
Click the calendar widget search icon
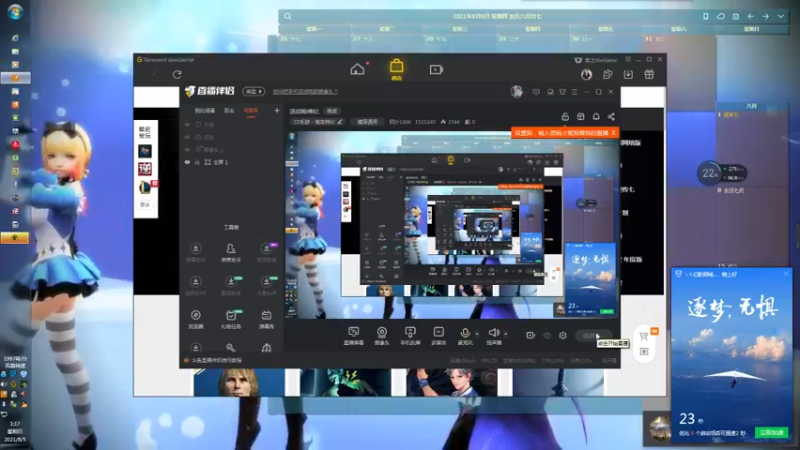tap(288, 16)
